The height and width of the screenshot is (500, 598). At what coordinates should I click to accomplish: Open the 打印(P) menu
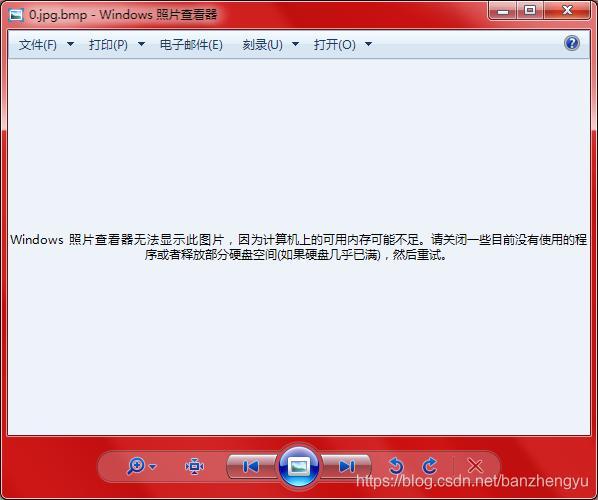(x=108, y=45)
